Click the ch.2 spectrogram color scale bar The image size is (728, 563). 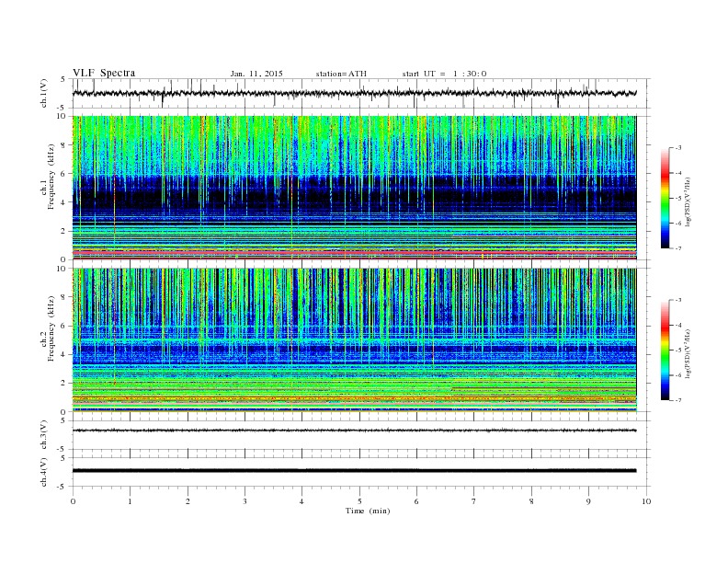pos(665,350)
